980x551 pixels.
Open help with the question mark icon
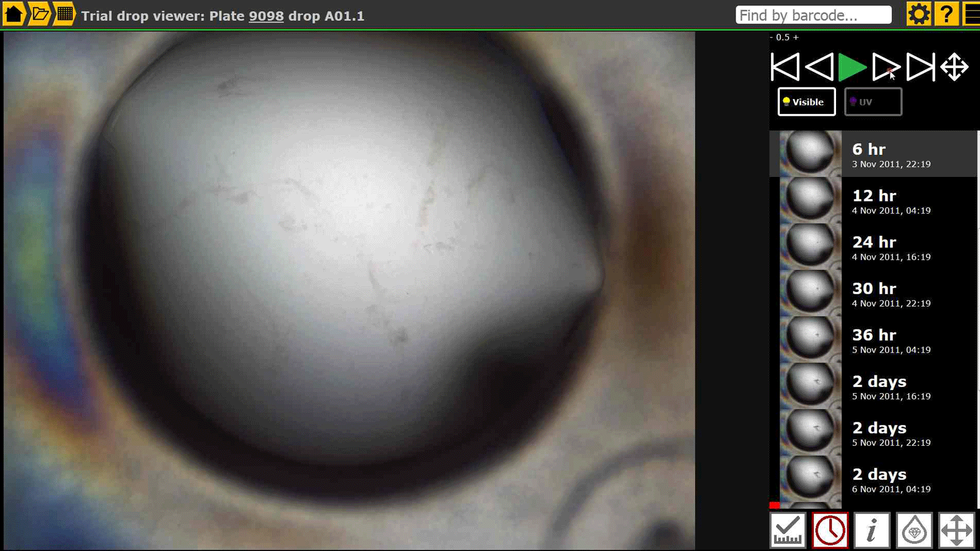point(946,14)
